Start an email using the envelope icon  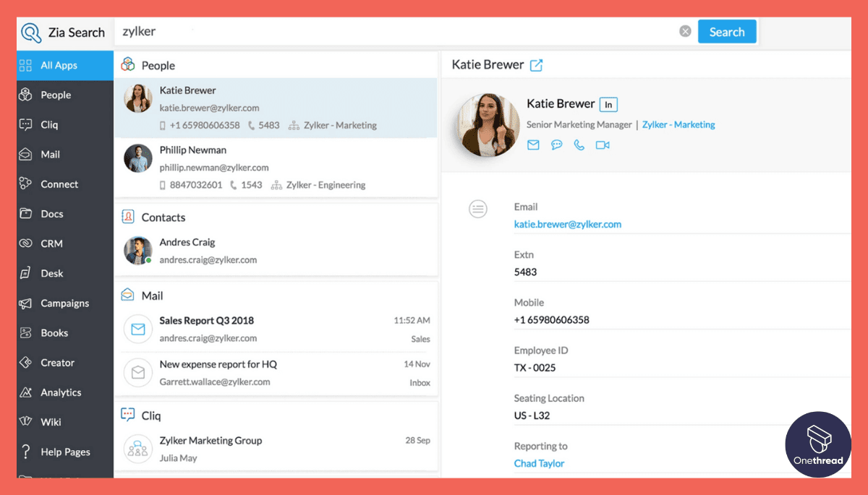click(533, 145)
